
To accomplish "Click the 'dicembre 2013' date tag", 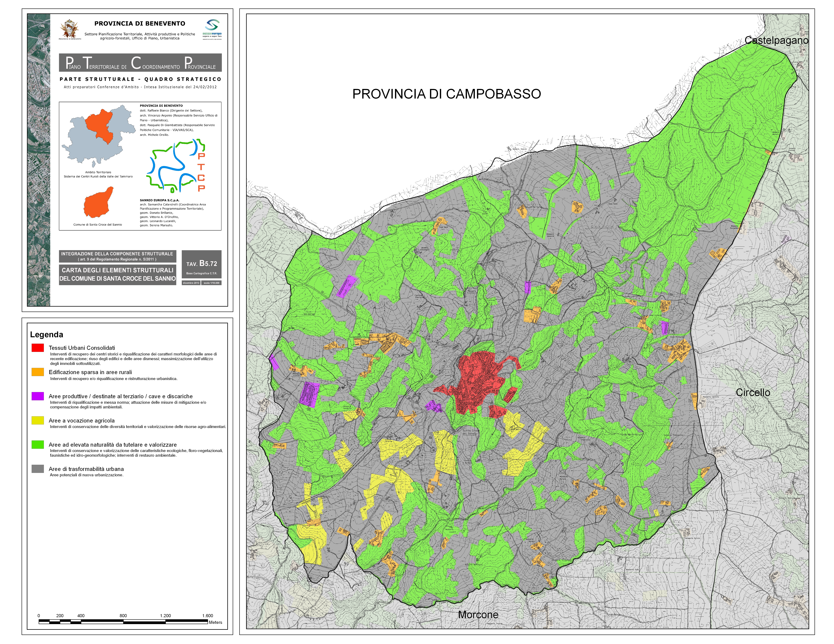I will [x=191, y=283].
